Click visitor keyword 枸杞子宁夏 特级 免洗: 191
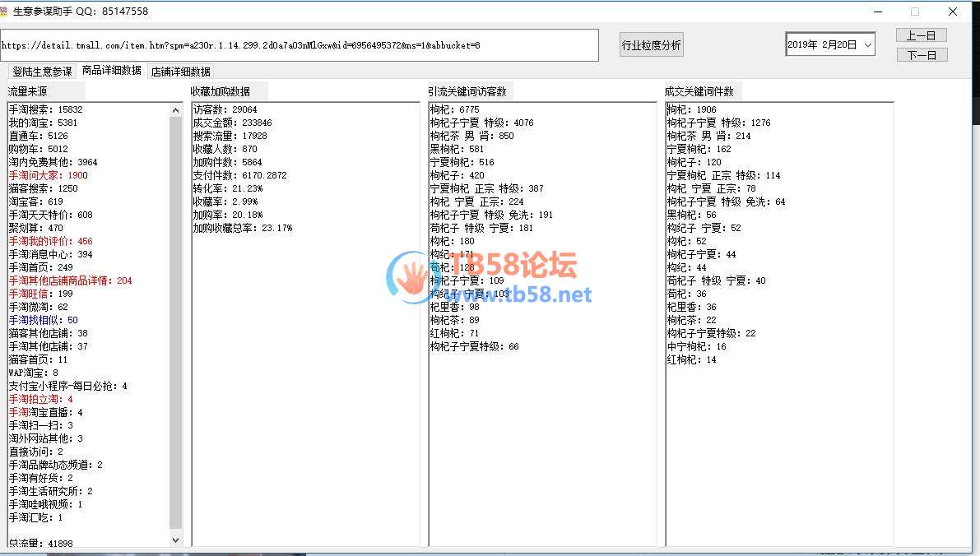Image resolution: width=980 pixels, height=556 pixels. pyautogui.click(x=491, y=215)
